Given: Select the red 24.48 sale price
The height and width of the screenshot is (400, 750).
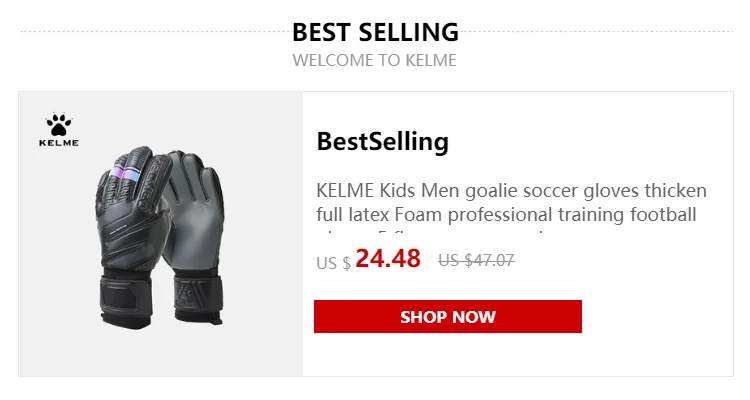Looking at the screenshot, I should click(x=388, y=258).
